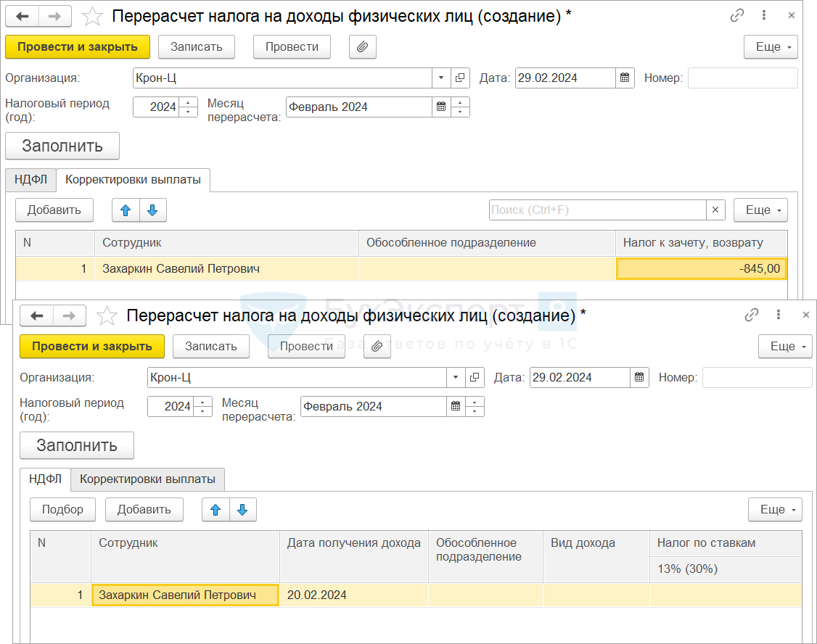Go back using the left arrow in the front window
This screenshot has width=817, height=644.
[37, 315]
